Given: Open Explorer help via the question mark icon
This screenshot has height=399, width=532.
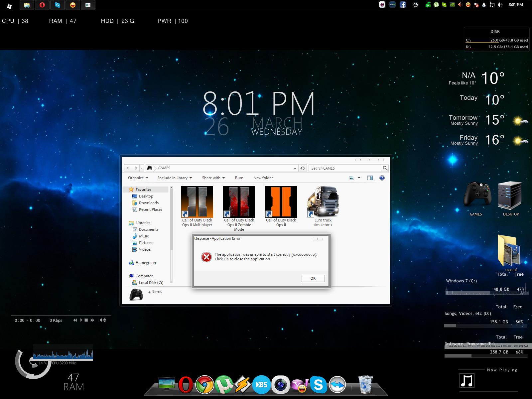Looking at the screenshot, I should [382, 178].
